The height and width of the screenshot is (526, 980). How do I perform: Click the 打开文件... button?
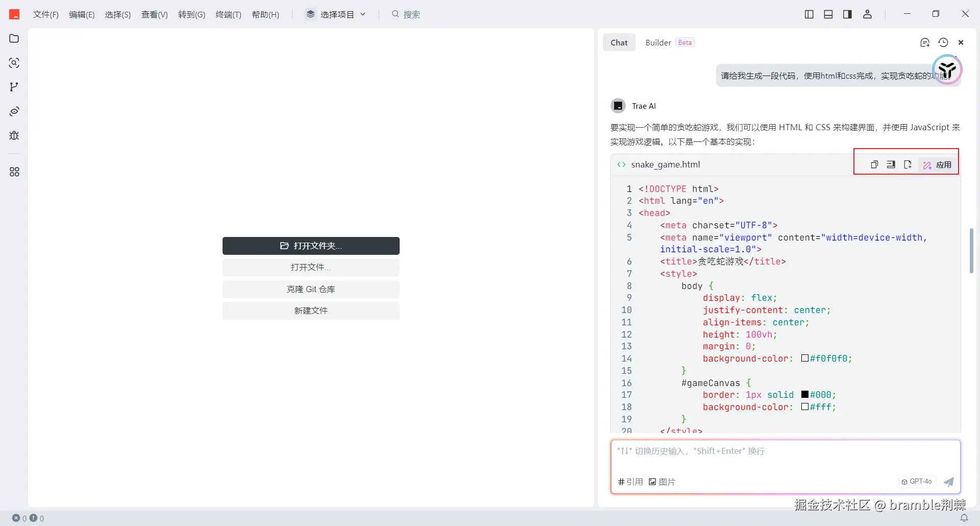point(311,267)
